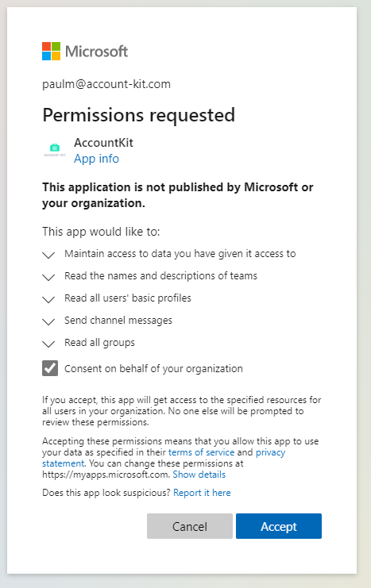Expand Read all users' basic profiles chevron
The image size is (371, 588).
click(48, 299)
